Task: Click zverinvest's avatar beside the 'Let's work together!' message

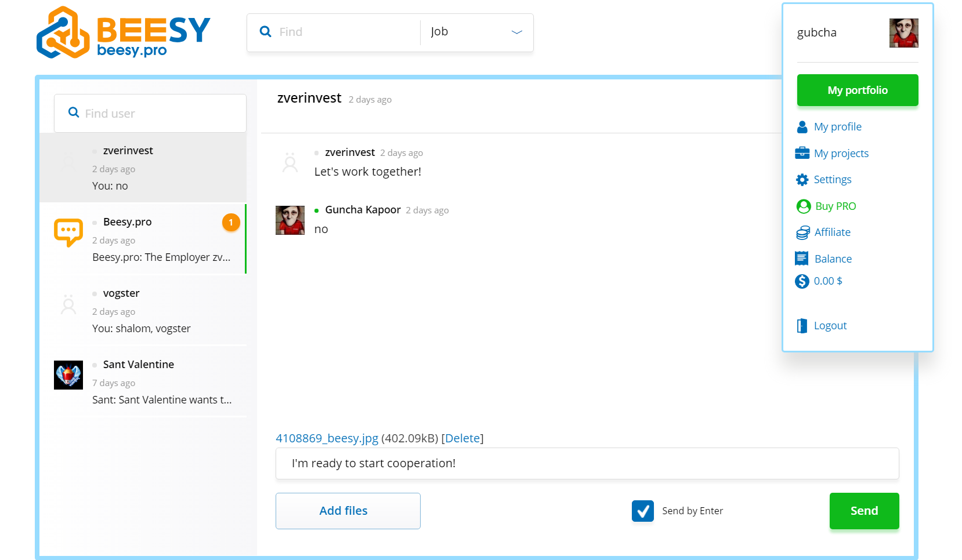Action: click(x=290, y=162)
